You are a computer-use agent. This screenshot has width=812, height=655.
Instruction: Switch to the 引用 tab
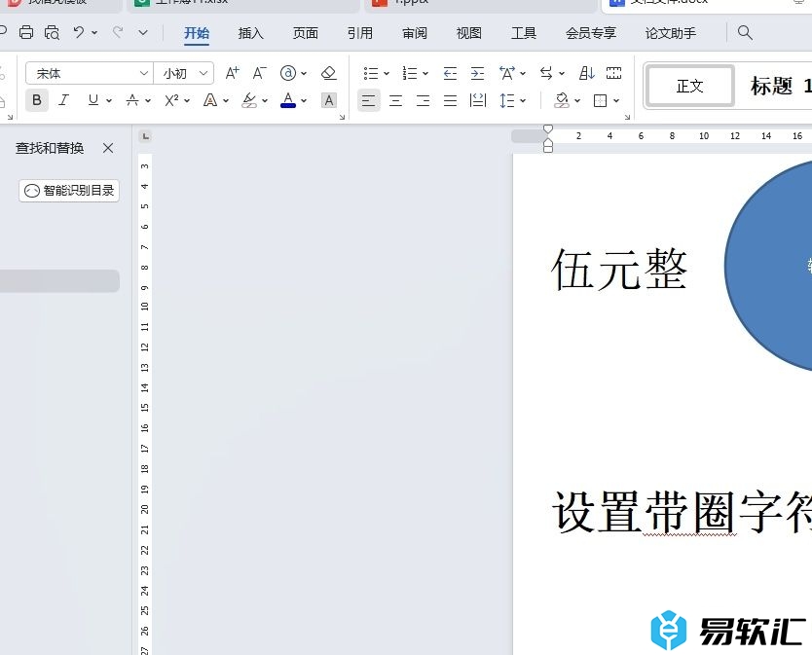click(360, 33)
